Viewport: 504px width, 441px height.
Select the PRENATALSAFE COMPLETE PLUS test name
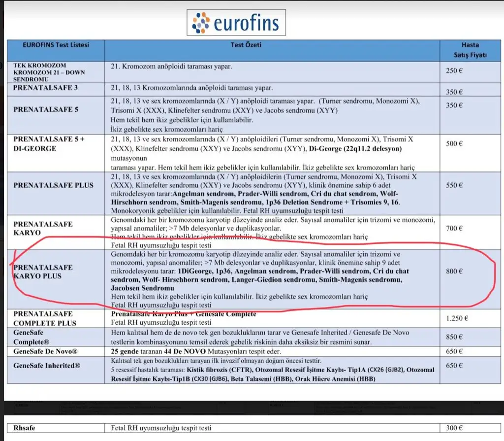[45, 318]
